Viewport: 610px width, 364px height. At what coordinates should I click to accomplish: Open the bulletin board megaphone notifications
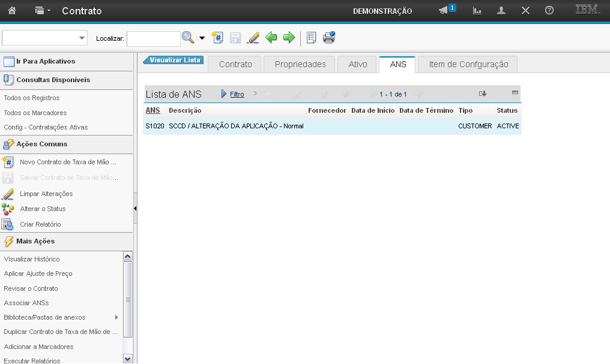[x=444, y=11]
